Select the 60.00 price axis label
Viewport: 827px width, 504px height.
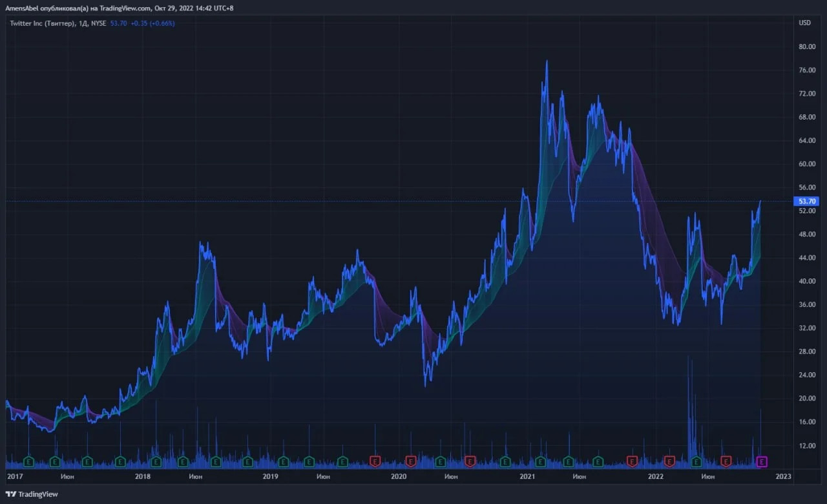[x=807, y=164]
